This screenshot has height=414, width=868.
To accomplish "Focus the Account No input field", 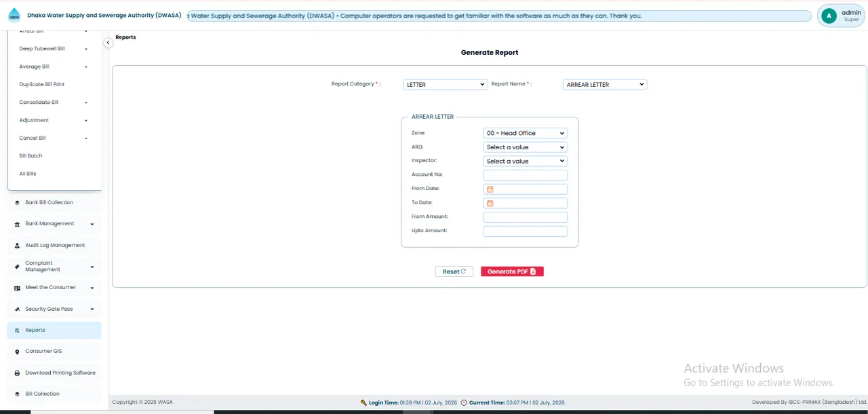I will (525, 175).
